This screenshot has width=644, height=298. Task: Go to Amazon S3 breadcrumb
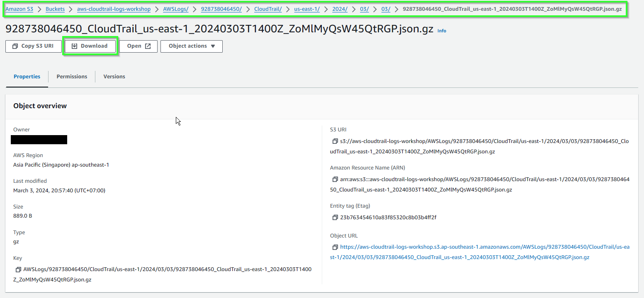(19, 9)
